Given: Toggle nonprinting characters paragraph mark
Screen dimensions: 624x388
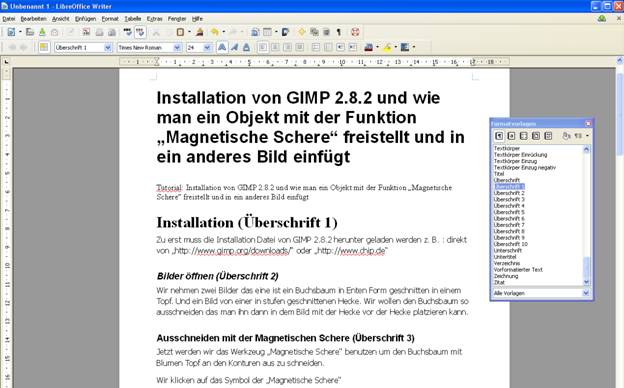Looking at the screenshot, I should coord(339,32).
